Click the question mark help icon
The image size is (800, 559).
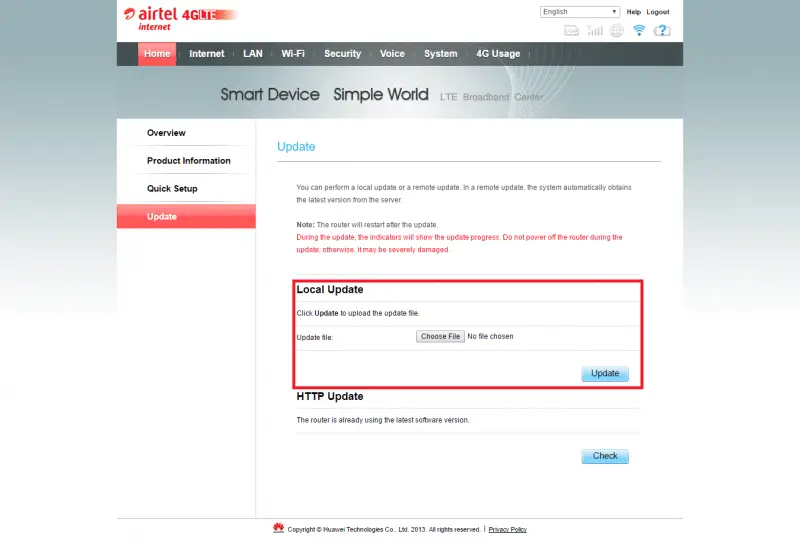pos(662,31)
